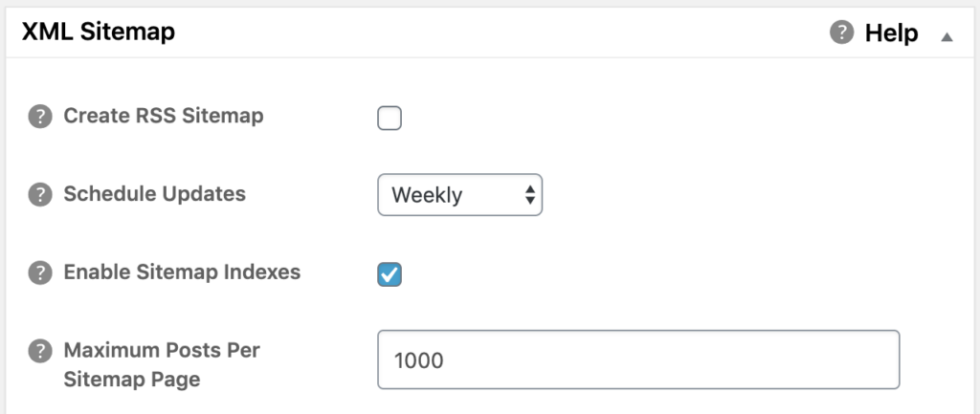Click the Create RSS Sitemap label

tap(163, 116)
